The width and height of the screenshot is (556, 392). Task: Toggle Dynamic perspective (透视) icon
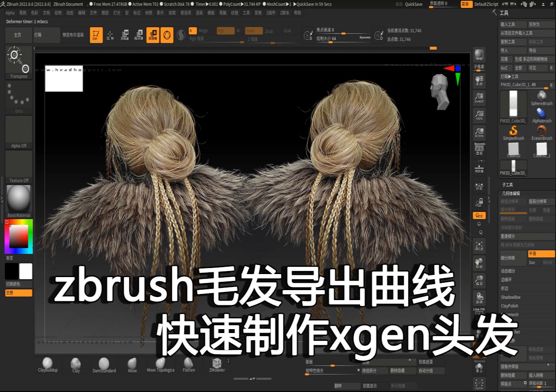click(479, 149)
